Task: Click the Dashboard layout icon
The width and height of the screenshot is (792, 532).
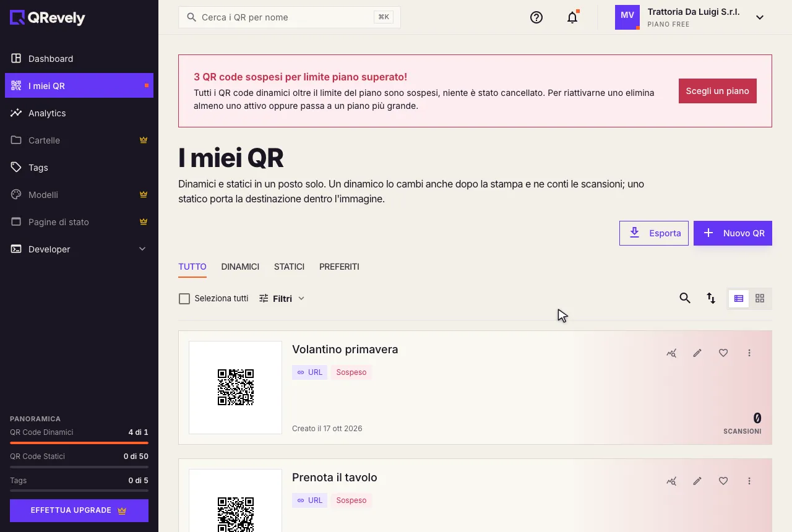Action: click(16, 59)
